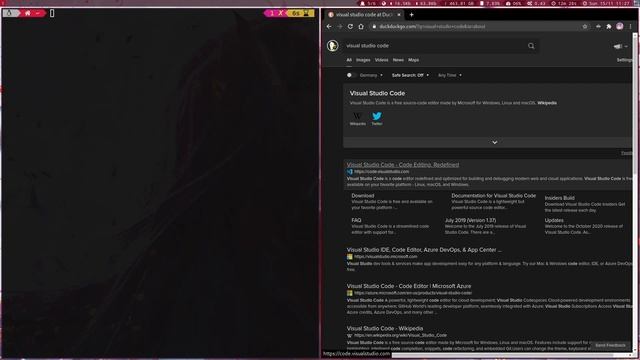Viewport: 640px width, 360px height.
Task: Reload the DuckDuckGo page
Action: [x=350, y=27]
